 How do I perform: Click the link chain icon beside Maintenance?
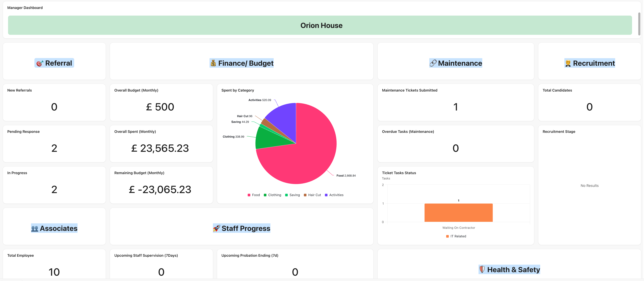433,63
